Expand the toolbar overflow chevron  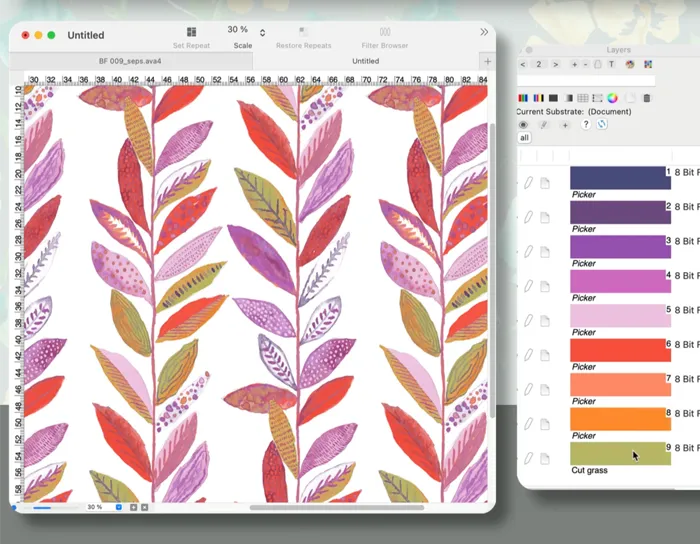[484, 32]
